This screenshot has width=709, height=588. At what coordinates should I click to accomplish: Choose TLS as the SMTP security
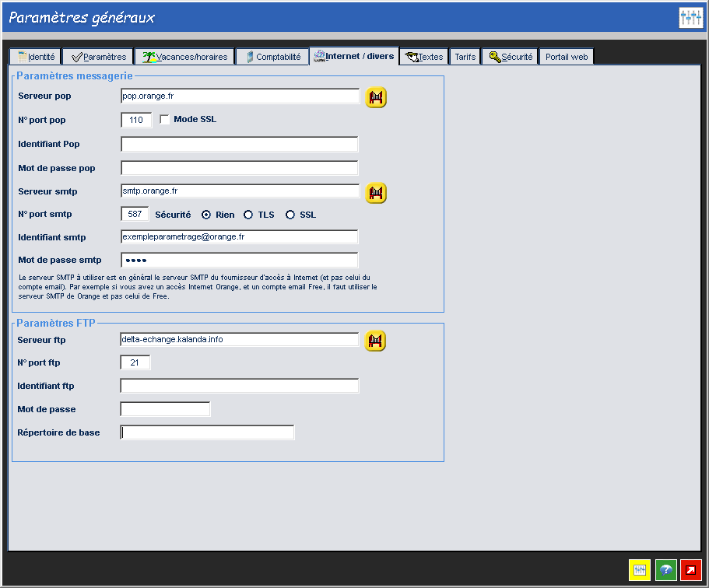point(248,215)
